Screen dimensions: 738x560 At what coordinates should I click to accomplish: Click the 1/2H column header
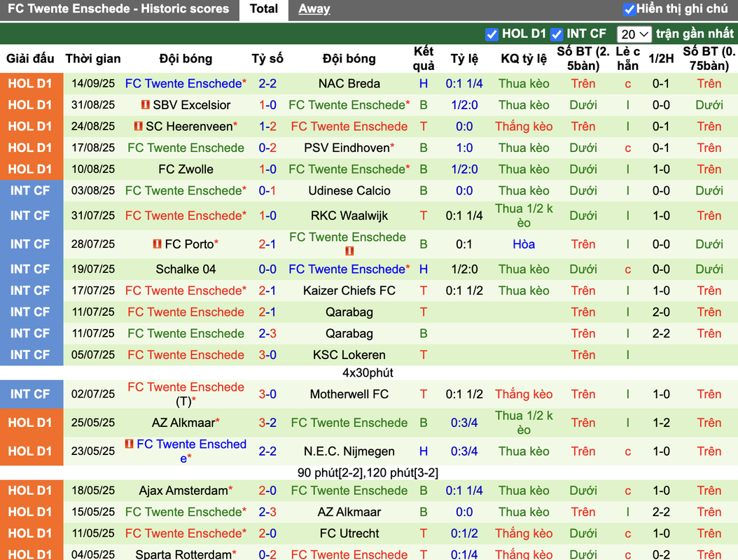pyautogui.click(x=661, y=59)
